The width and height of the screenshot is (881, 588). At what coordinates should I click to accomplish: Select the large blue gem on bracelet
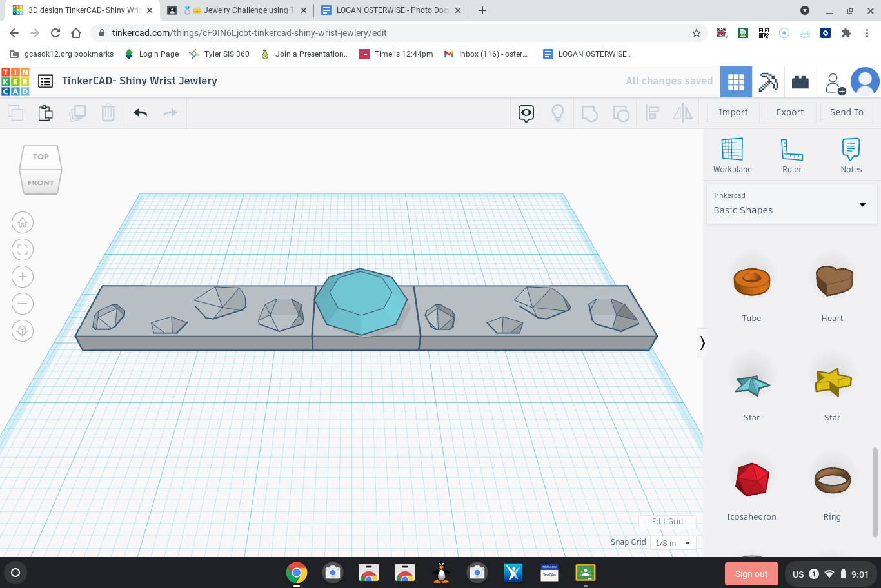pos(361,302)
